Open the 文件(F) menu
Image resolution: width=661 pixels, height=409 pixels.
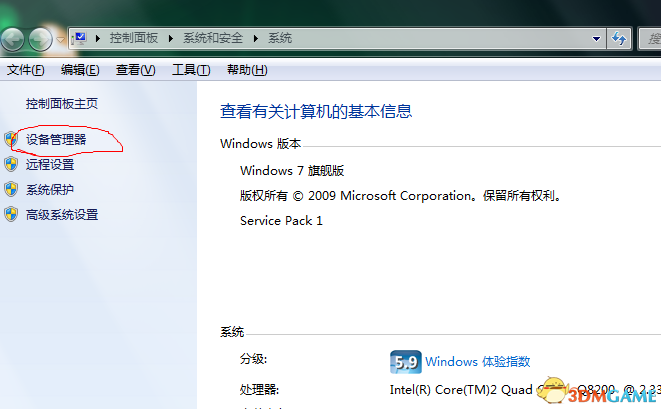click(25, 70)
